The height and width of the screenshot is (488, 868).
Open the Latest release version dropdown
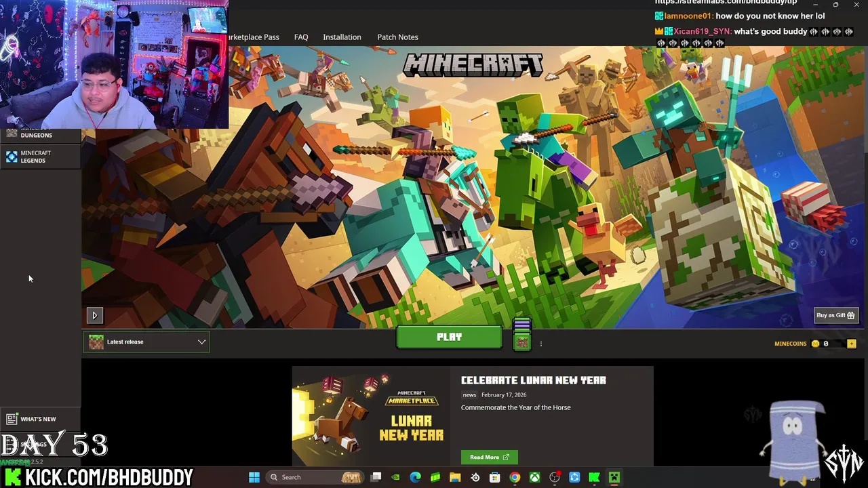pyautogui.click(x=146, y=342)
